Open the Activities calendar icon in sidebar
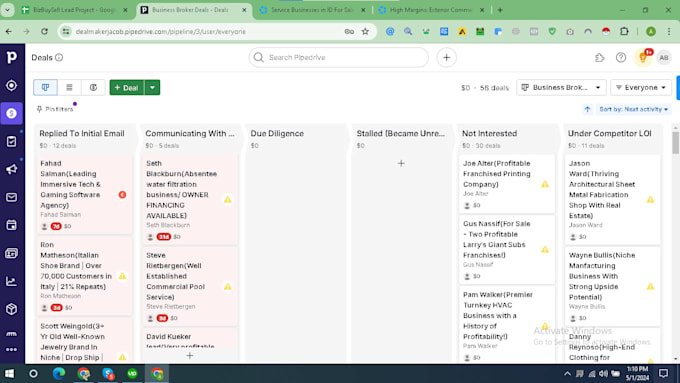 click(12, 225)
